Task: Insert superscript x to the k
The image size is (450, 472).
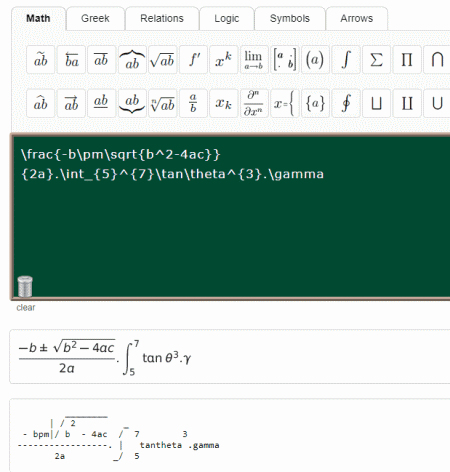Action: [224, 60]
